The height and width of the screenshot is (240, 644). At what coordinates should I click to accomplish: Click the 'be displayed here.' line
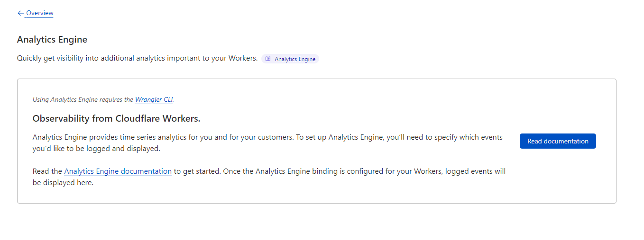(63, 183)
